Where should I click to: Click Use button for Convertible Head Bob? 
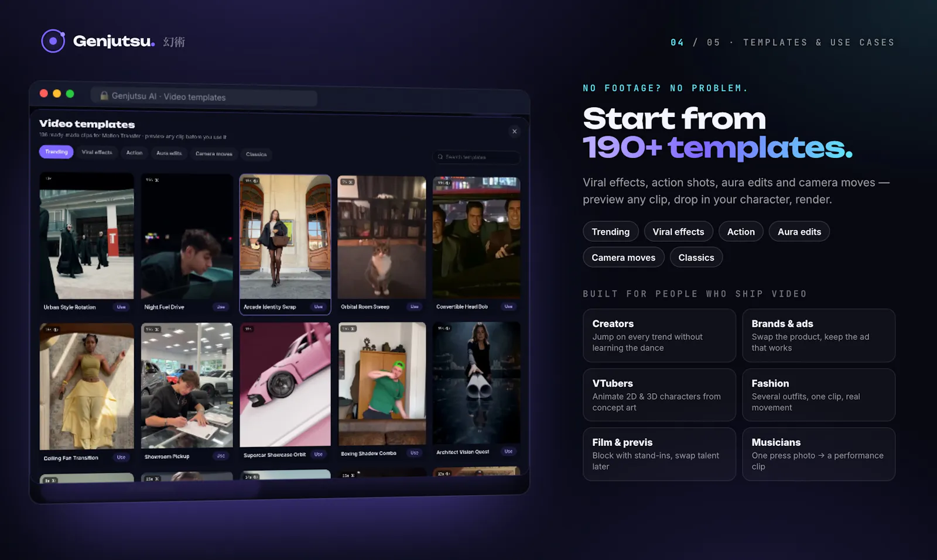[508, 307]
